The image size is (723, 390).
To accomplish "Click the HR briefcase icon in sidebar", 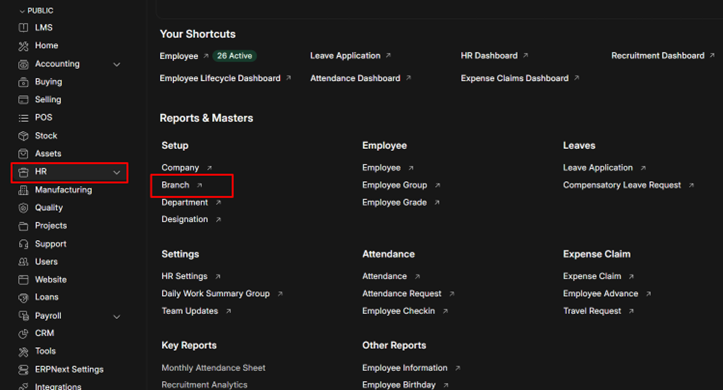I will pyautogui.click(x=23, y=172).
